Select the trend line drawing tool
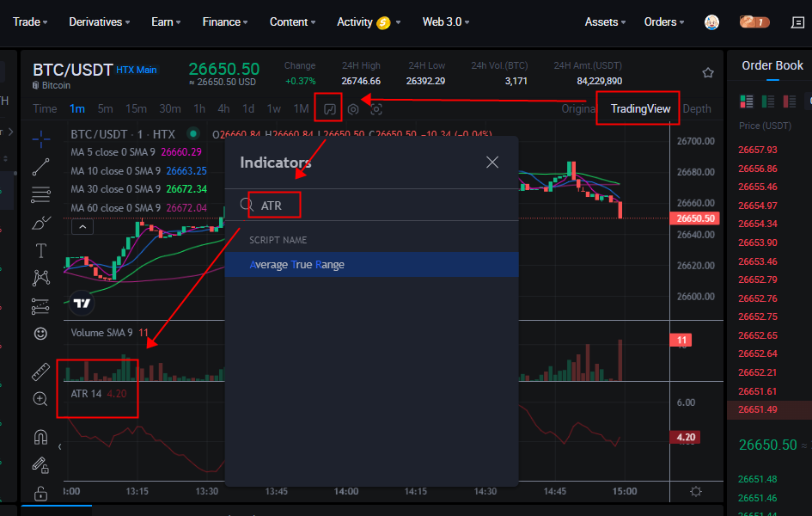 [x=40, y=166]
